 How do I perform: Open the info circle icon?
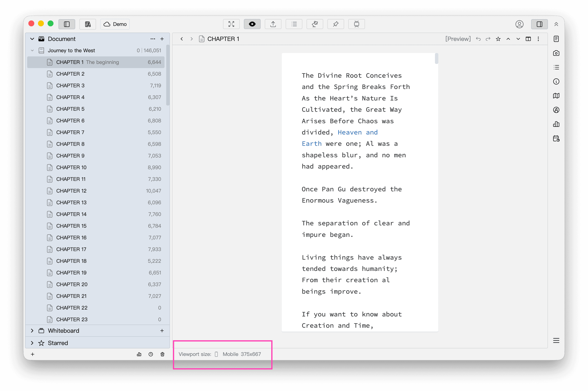556,81
